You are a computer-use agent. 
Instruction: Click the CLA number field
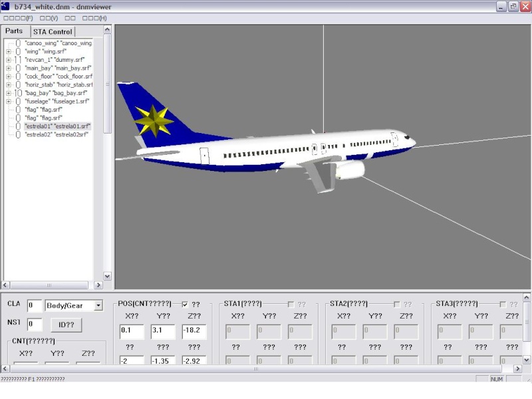click(35, 305)
